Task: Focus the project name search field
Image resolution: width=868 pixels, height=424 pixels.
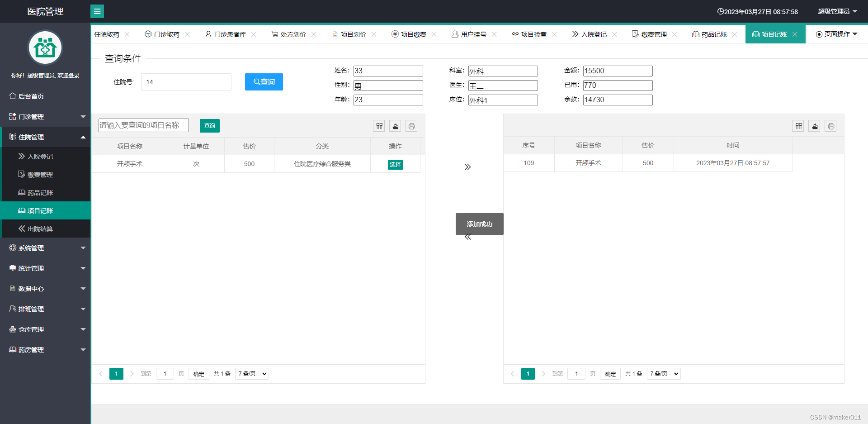Action: tap(144, 125)
